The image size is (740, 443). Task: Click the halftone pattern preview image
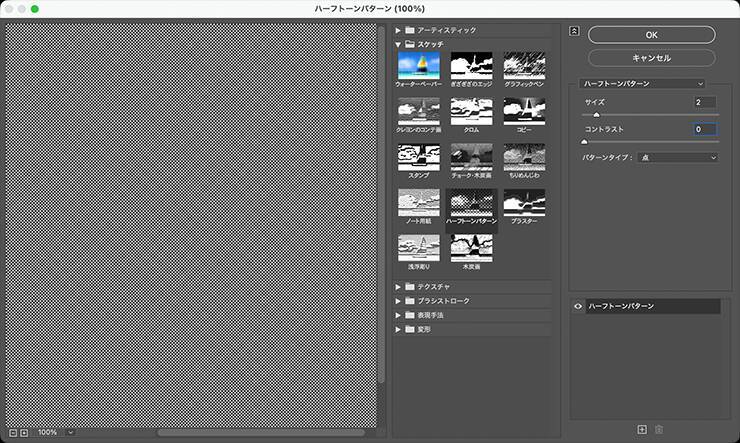pyautogui.click(x=191, y=226)
